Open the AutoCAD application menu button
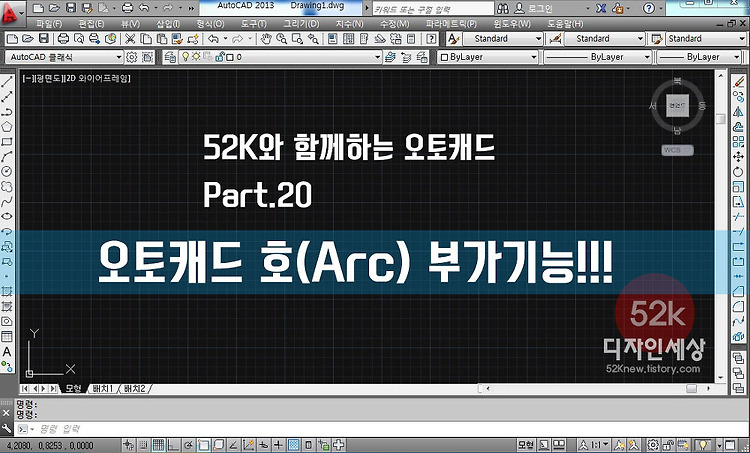 click(11, 11)
